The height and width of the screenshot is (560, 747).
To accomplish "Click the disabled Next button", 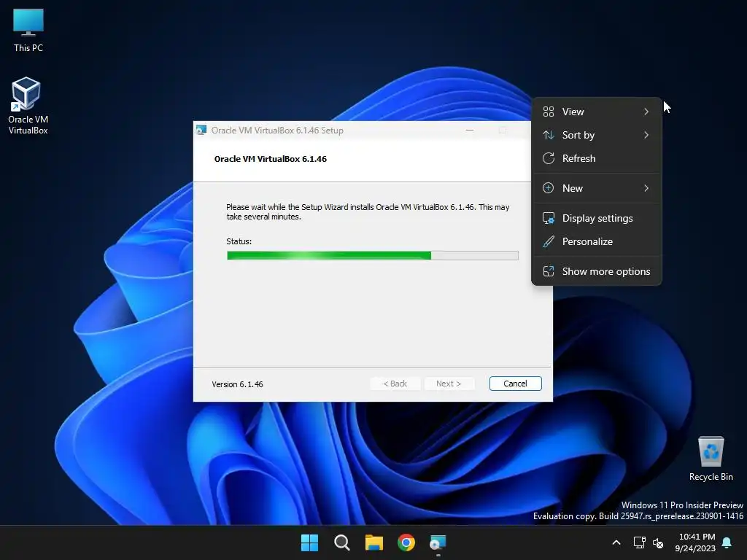I will (x=449, y=384).
